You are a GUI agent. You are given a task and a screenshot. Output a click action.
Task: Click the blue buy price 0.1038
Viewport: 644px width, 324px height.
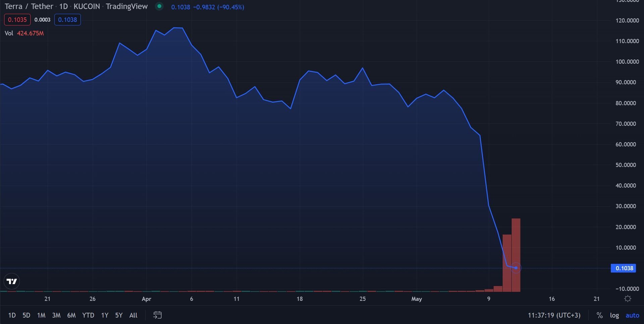[67, 20]
